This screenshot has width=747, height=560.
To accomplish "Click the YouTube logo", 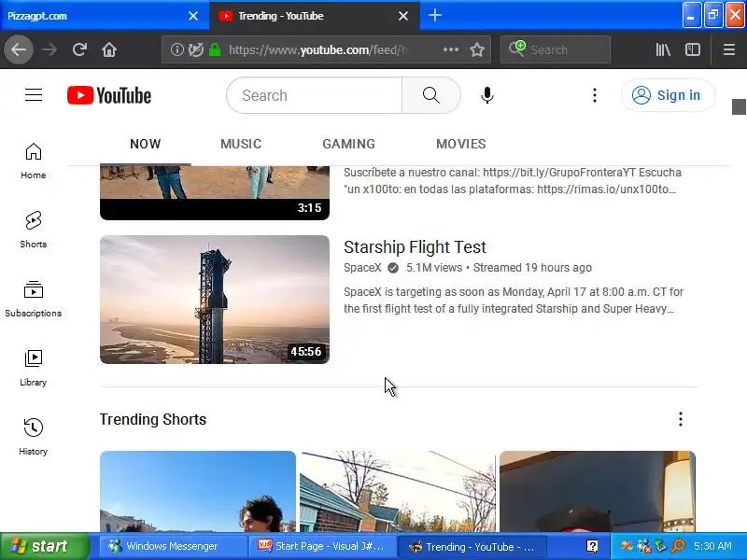I will tap(109, 95).
